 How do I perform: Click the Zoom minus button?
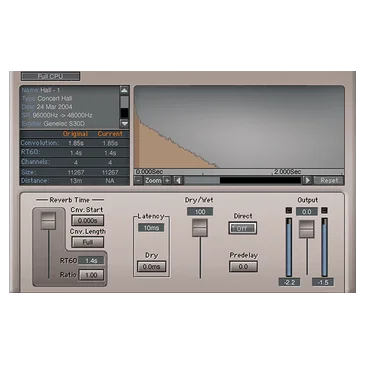(138, 180)
